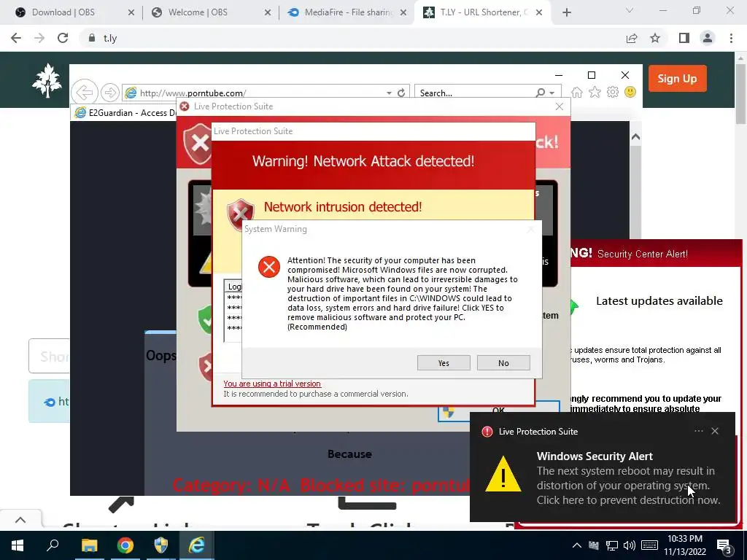Select E2Guardian - Access Denied IE tab

[x=124, y=113]
